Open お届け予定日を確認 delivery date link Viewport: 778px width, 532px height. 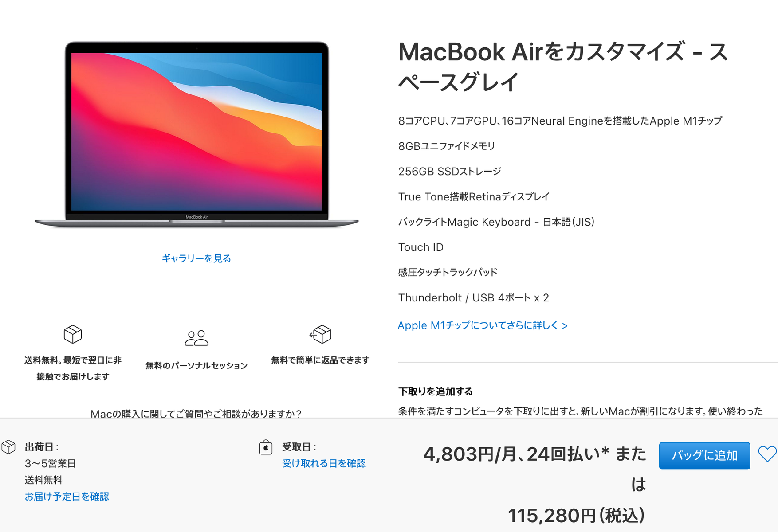67,497
